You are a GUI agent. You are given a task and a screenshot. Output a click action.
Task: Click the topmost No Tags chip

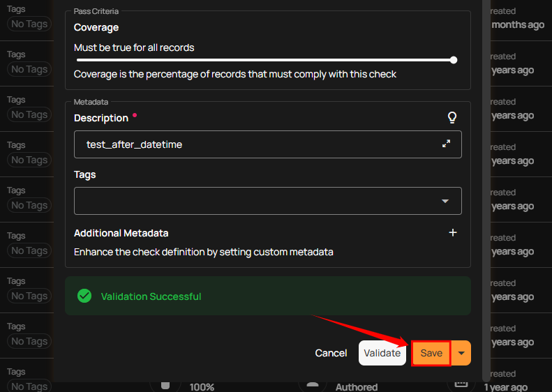tap(29, 24)
